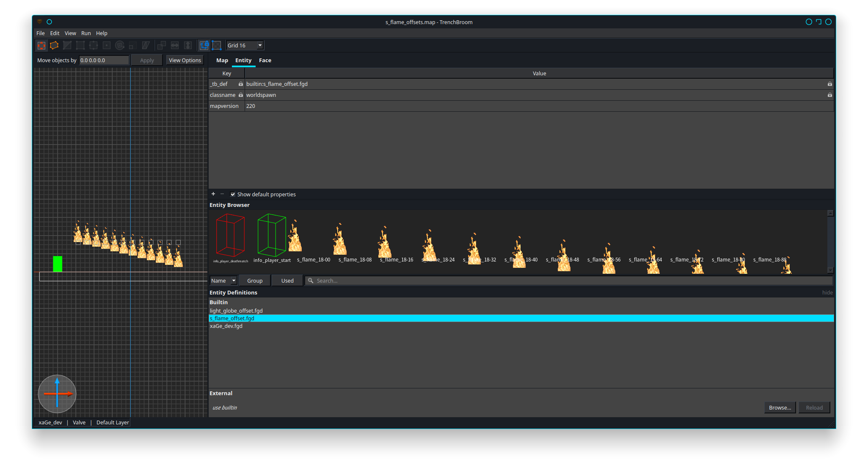Click the rotate objects toolbar icon

[x=120, y=45]
